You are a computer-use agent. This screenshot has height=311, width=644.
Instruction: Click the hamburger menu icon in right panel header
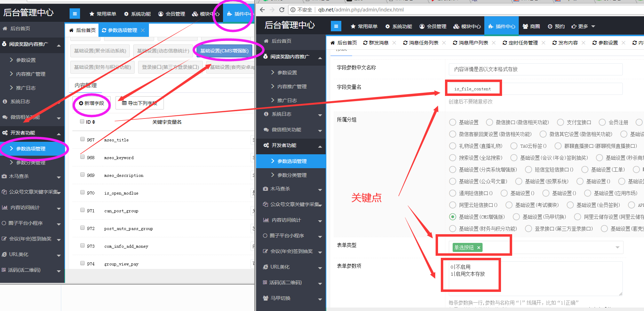[x=336, y=26]
